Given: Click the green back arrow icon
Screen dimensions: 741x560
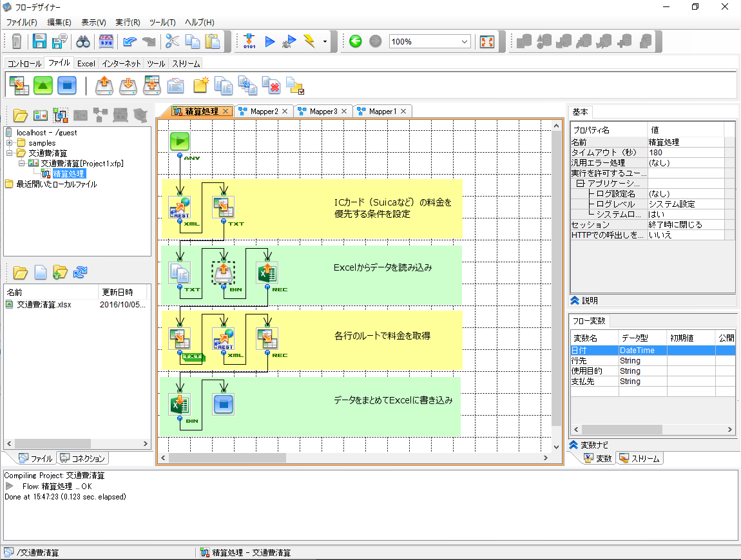Looking at the screenshot, I should [x=355, y=42].
